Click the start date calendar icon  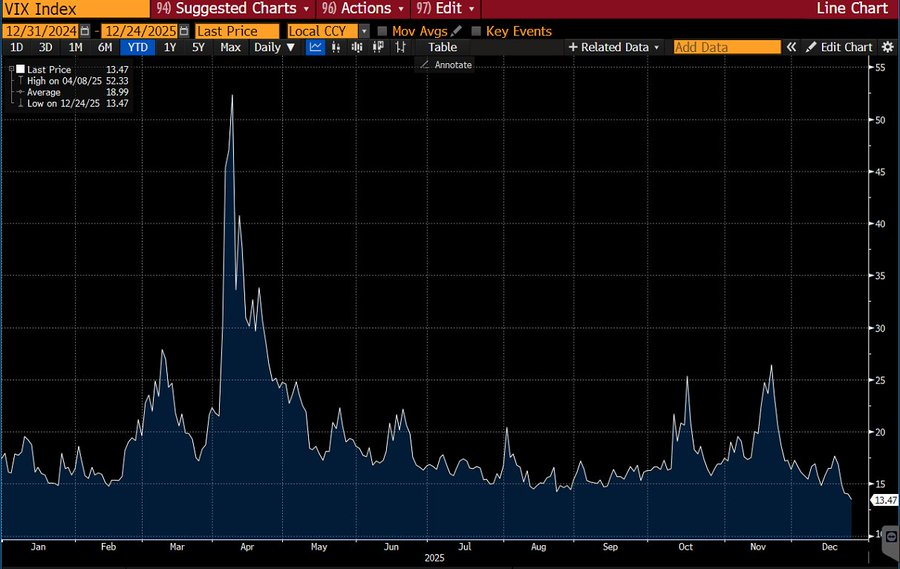pos(84,31)
